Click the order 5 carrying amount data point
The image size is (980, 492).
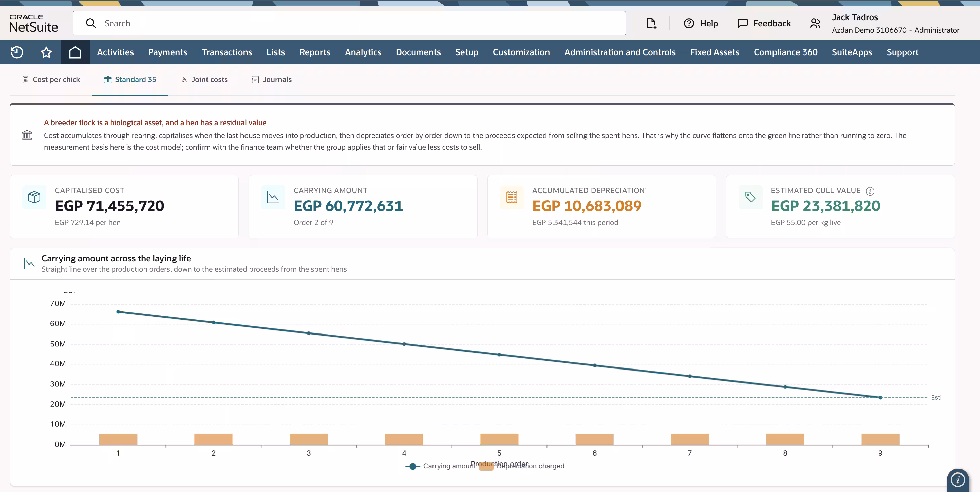tap(499, 355)
